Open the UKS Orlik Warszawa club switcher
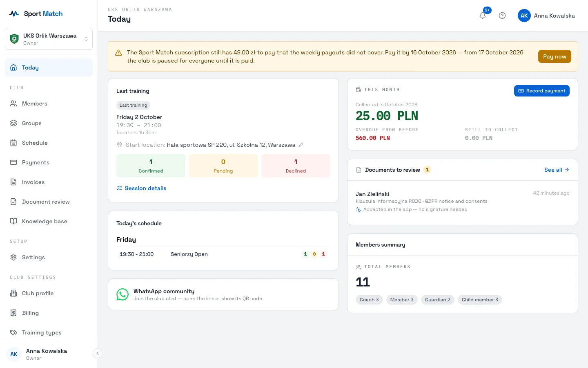The width and height of the screenshot is (588, 368). (x=49, y=39)
